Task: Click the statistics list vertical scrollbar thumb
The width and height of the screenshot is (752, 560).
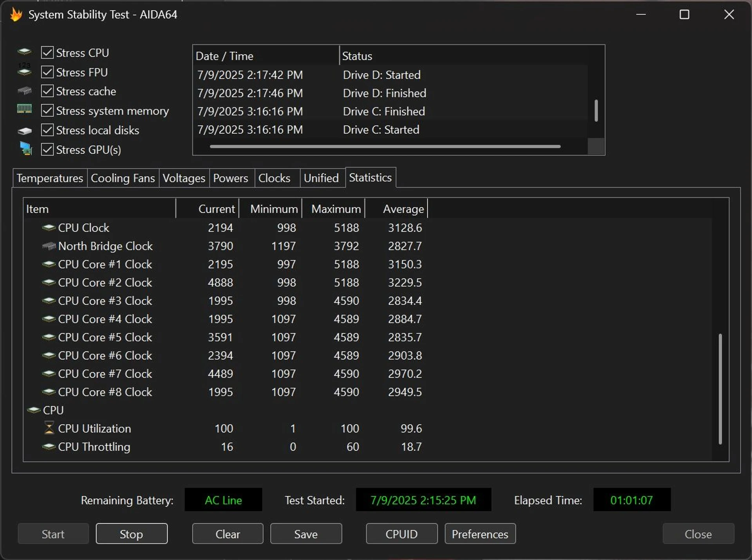Action: tap(720, 389)
